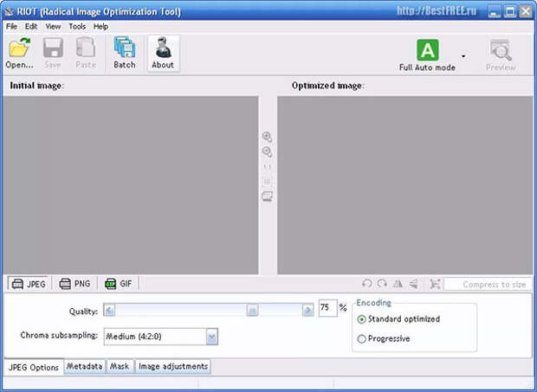Open the Edit menu
537x392 pixels.
31,26
